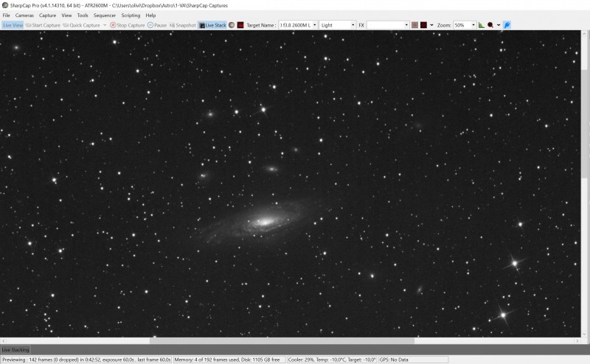Toggle the blue camera control panel icon
Image resolution: width=590 pixels, height=364 pixels.
coord(507,25)
